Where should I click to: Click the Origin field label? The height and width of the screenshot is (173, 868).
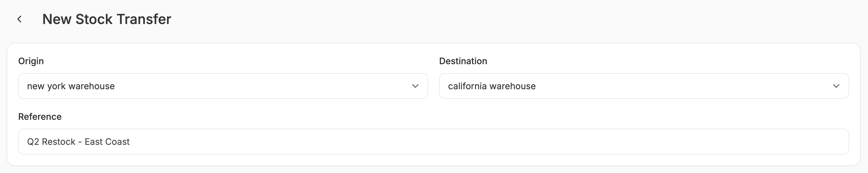tap(31, 61)
